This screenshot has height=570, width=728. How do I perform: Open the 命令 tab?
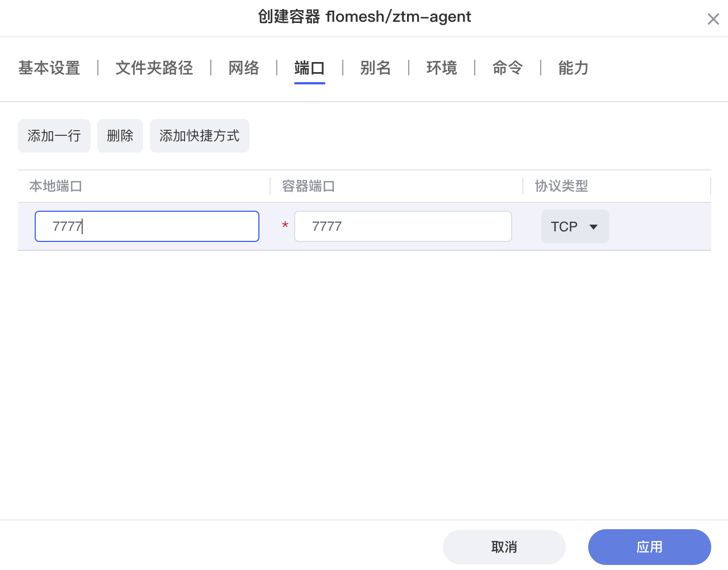coord(507,68)
